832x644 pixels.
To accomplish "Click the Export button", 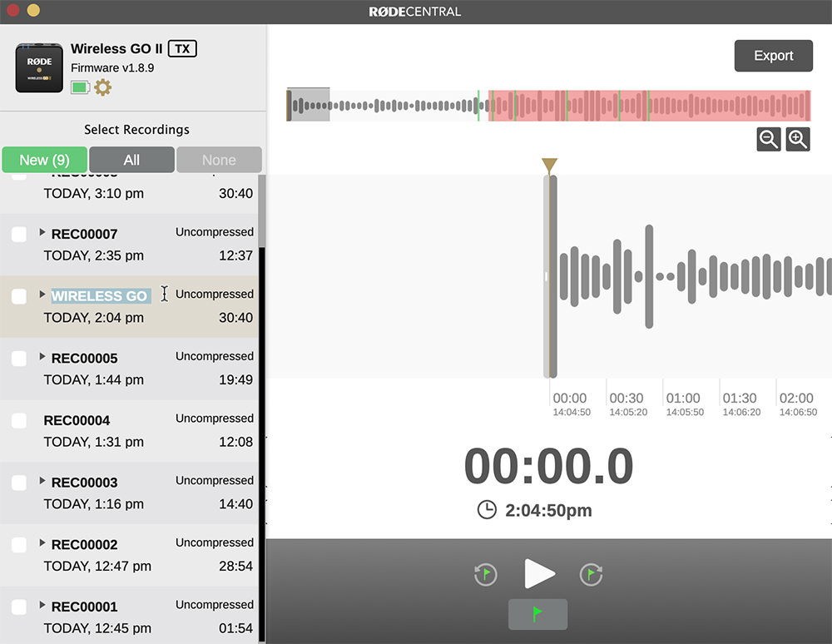I will point(773,56).
